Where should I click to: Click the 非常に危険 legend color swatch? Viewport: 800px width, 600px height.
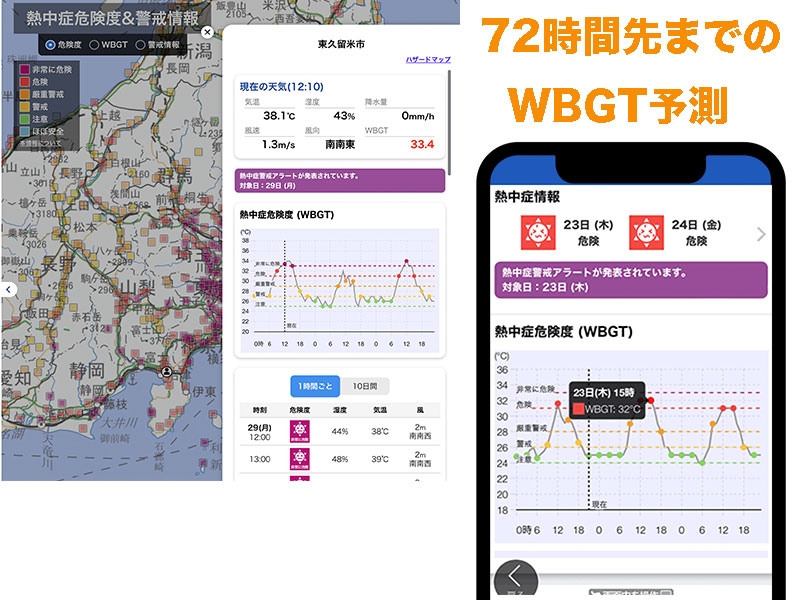[x=23, y=71]
